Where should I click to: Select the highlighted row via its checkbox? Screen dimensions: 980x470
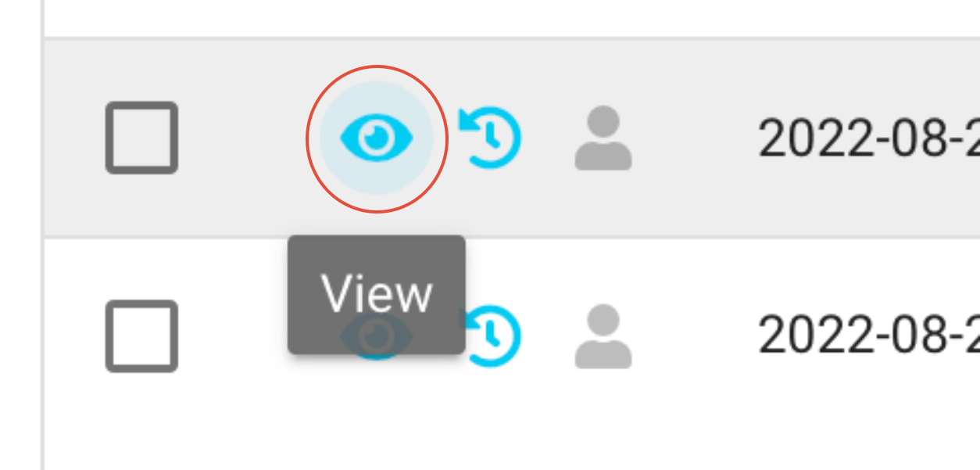[141, 138]
